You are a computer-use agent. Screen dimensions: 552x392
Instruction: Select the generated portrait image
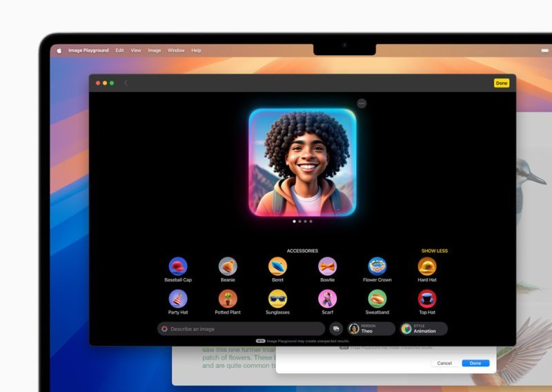tap(302, 162)
